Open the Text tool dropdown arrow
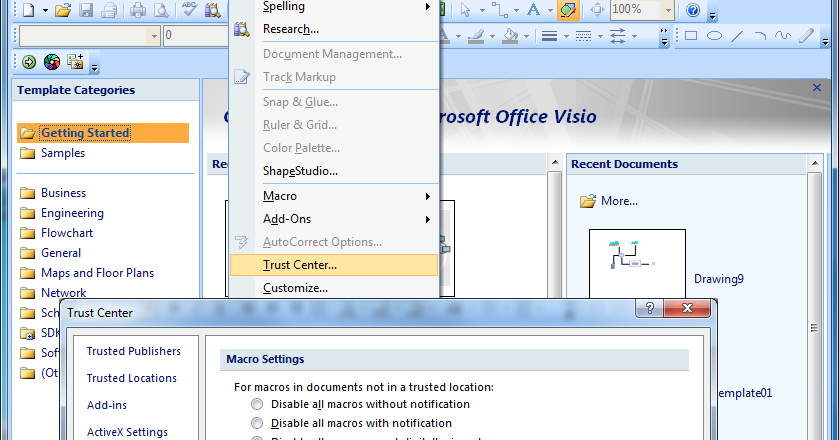 tap(550, 10)
